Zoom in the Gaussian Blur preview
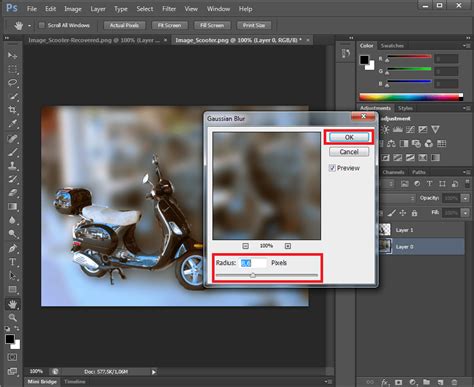This screenshot has width=474, height=387. 288,246
